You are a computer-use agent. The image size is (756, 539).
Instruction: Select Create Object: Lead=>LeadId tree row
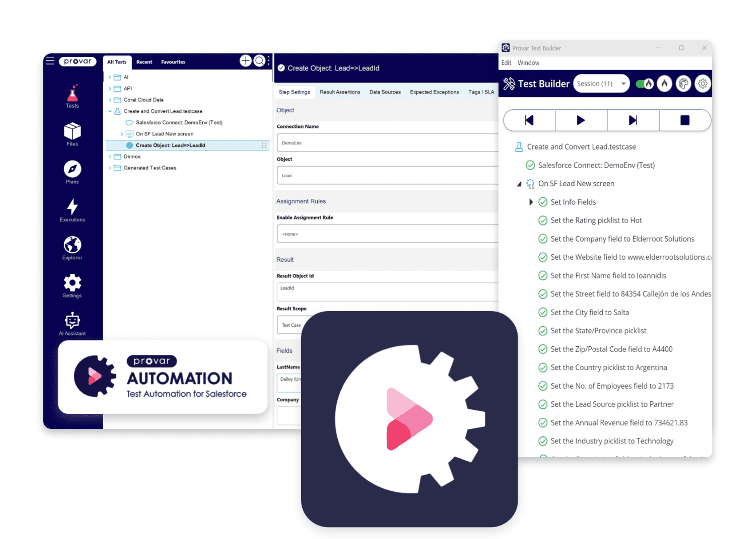tap(188, 145)
